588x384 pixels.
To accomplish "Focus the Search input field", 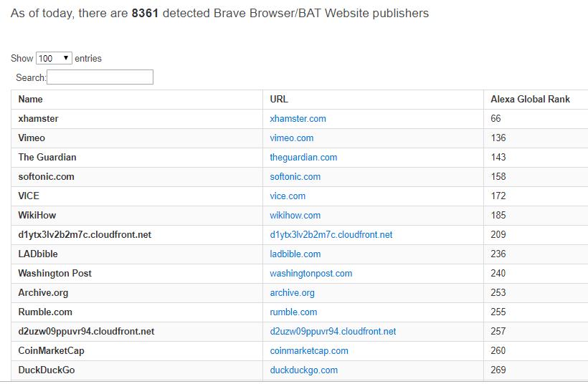I will pos(100,77).
